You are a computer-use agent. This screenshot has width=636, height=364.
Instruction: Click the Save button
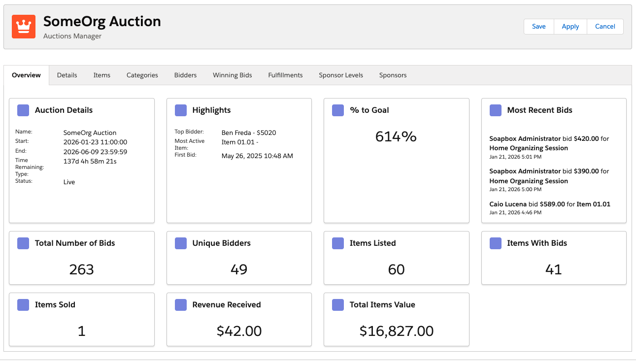click(539, 27)
